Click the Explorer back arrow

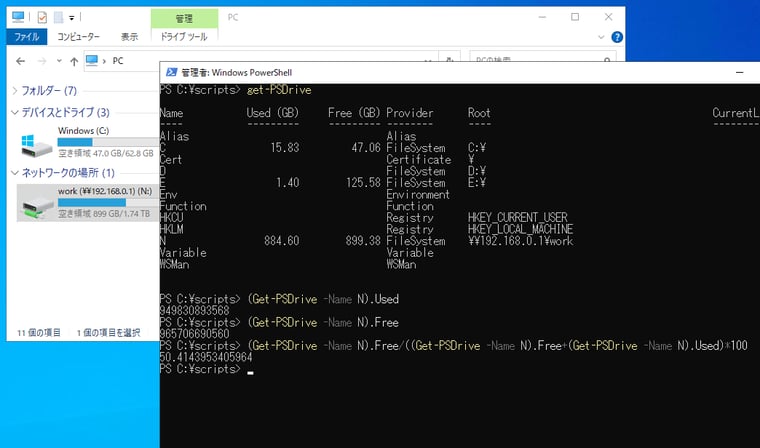coord(20,61)
